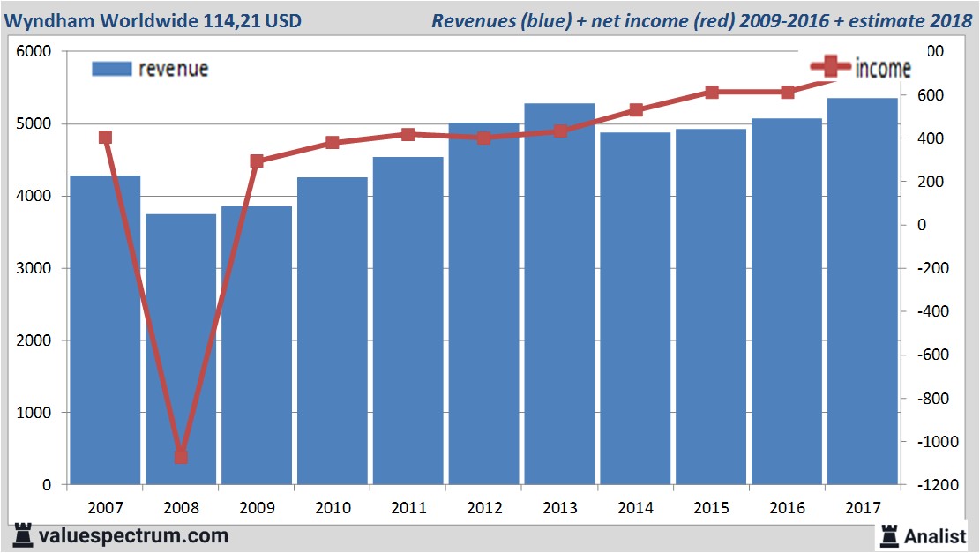Click the 2013 income data point marker
This screenshot has height=553, width=980.
click(x=560, y=131)
